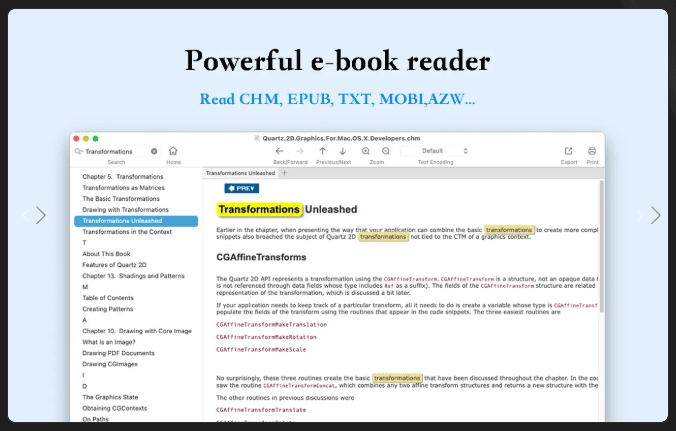This screenshot has width=676, height=431.
Task: Click the Print icon
Action: point(592,151)
